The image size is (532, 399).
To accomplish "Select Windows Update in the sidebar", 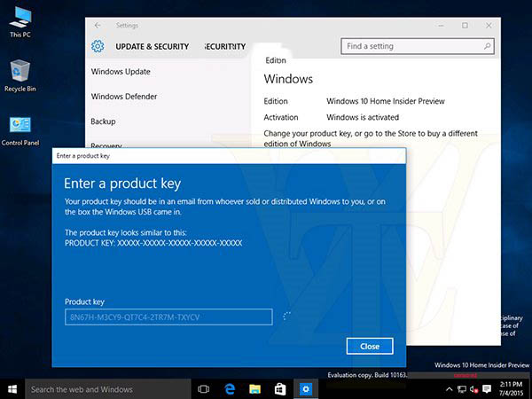I will point(121,71).
